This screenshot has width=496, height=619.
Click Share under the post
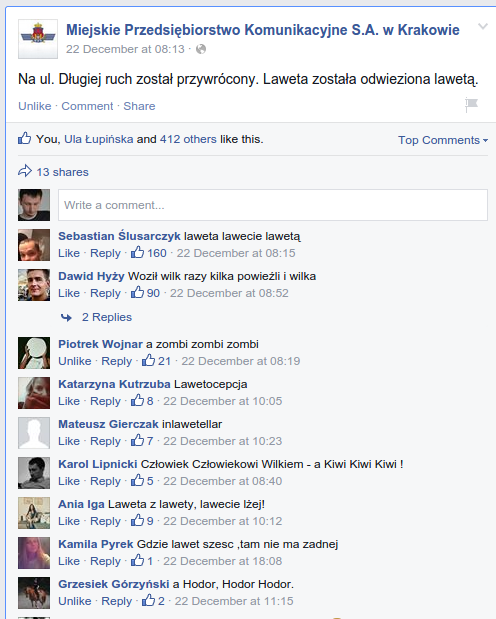(x=139, y=106)
